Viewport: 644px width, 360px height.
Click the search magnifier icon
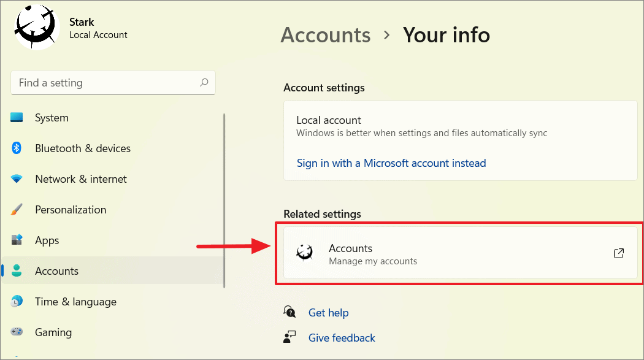click(204, 83)
